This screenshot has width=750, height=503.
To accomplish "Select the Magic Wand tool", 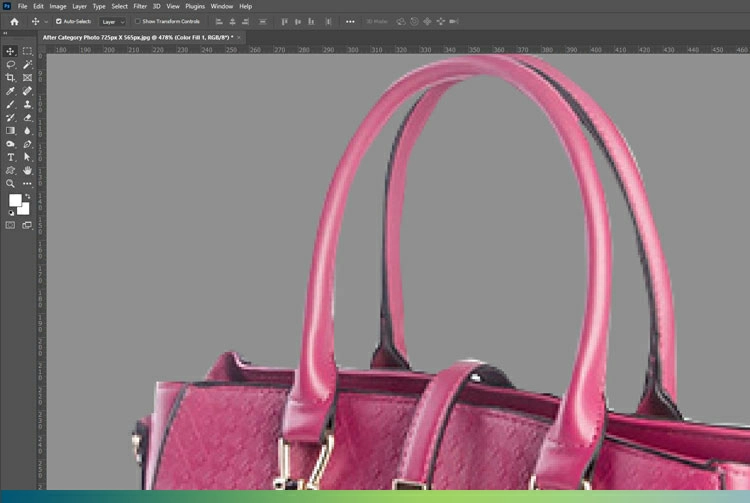I will (x=28, y=64).
